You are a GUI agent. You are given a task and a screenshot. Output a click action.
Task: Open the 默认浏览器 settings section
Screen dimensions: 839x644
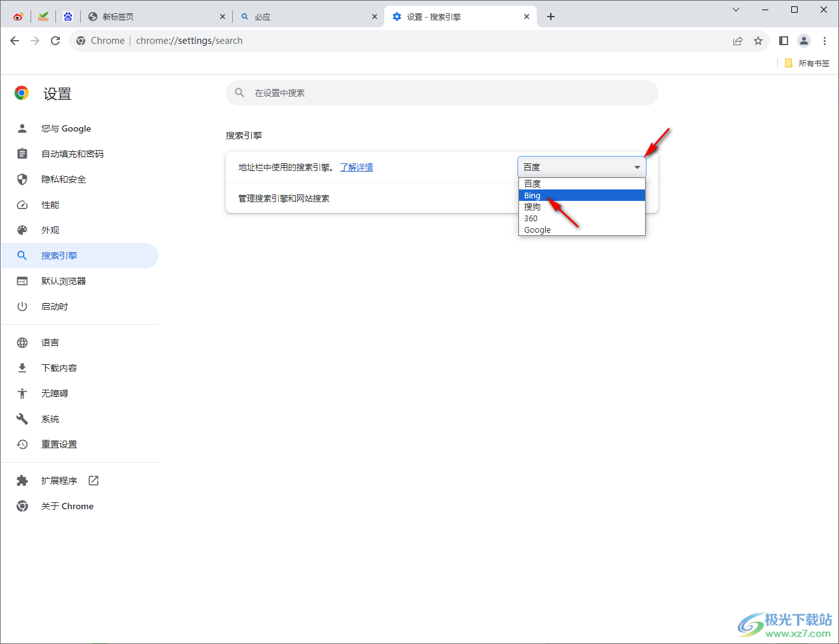[79, 281]
